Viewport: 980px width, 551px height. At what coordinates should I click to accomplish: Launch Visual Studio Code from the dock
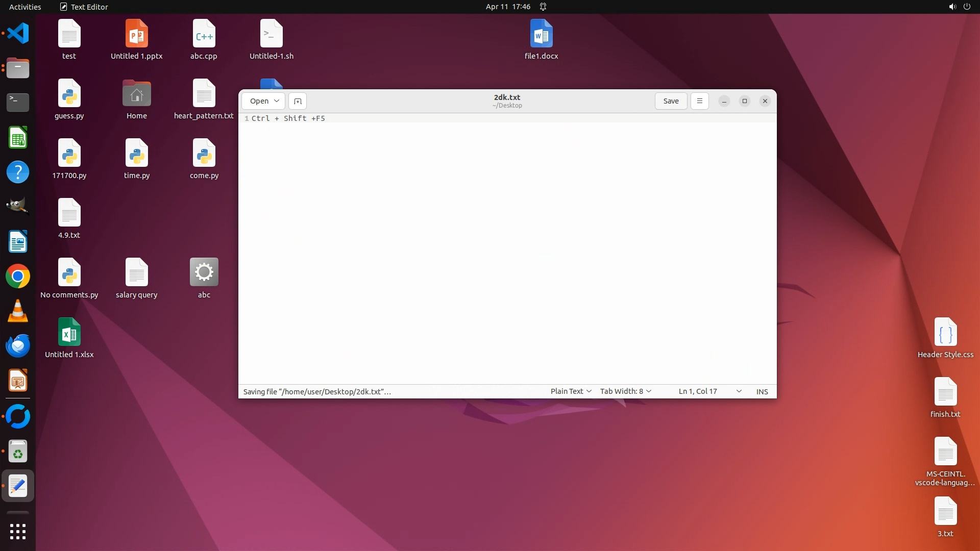click(x=18, y=34)
